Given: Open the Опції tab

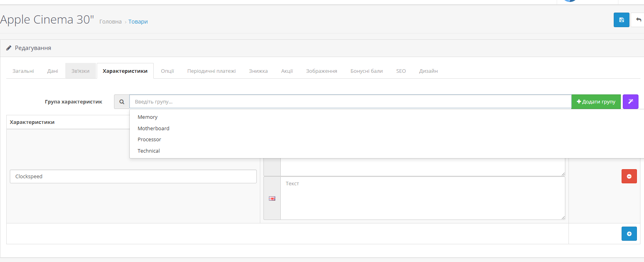Looking at the screenshot, I should pos(167,71).
